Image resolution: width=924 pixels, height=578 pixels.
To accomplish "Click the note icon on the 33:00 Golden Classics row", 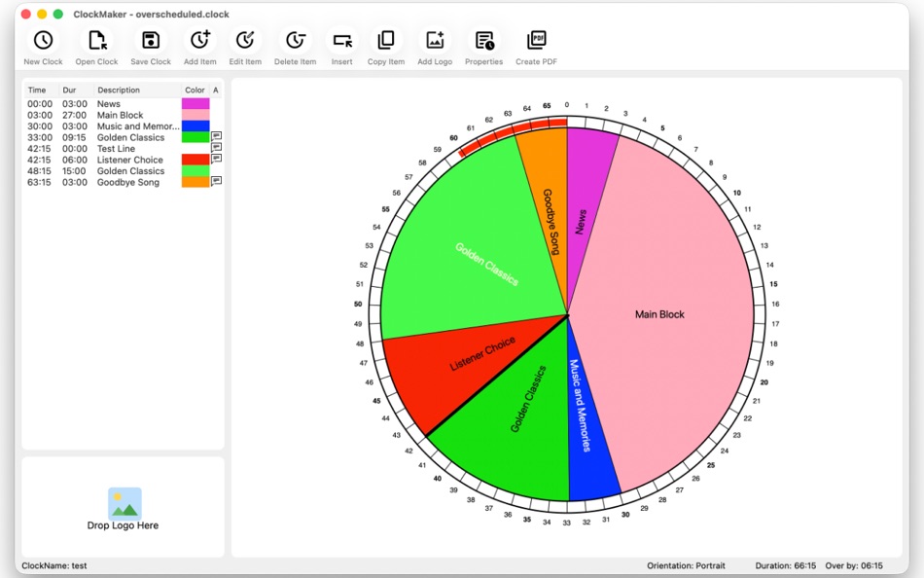I will (x=216, y=135).
